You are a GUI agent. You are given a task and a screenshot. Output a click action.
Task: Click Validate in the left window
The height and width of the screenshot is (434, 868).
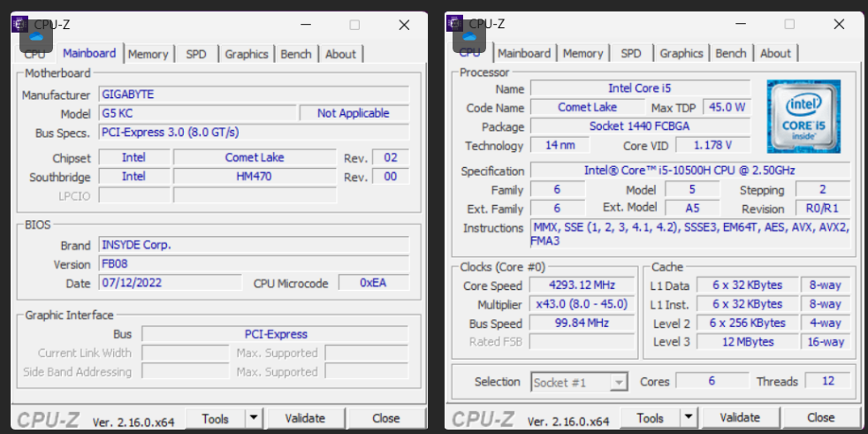305,418
